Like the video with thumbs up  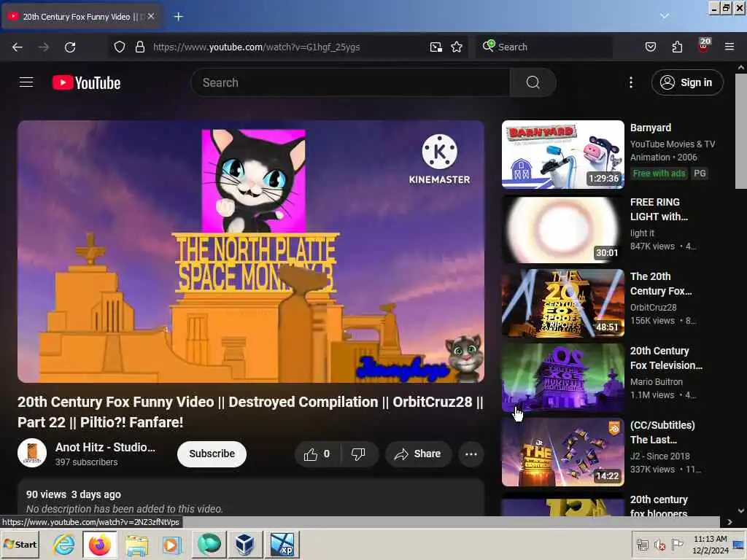pos(317,454)
